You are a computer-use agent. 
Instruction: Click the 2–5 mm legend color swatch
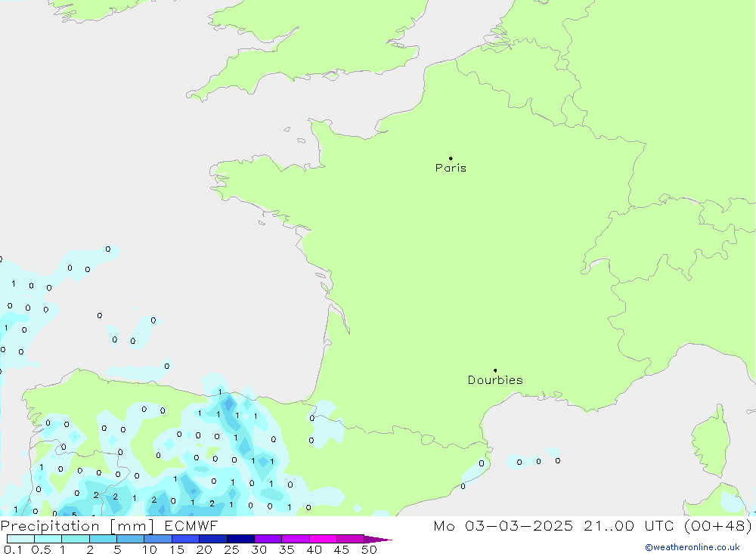[x=103, y=539]
